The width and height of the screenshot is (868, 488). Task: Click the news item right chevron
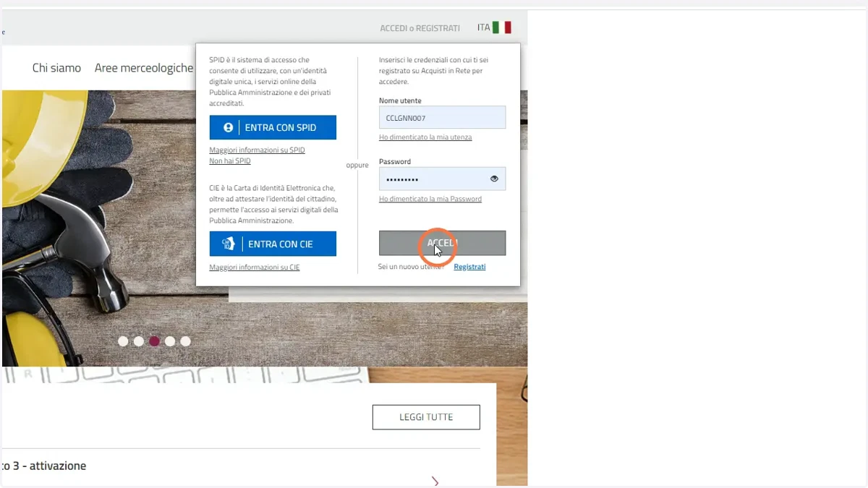click(435, 481)
